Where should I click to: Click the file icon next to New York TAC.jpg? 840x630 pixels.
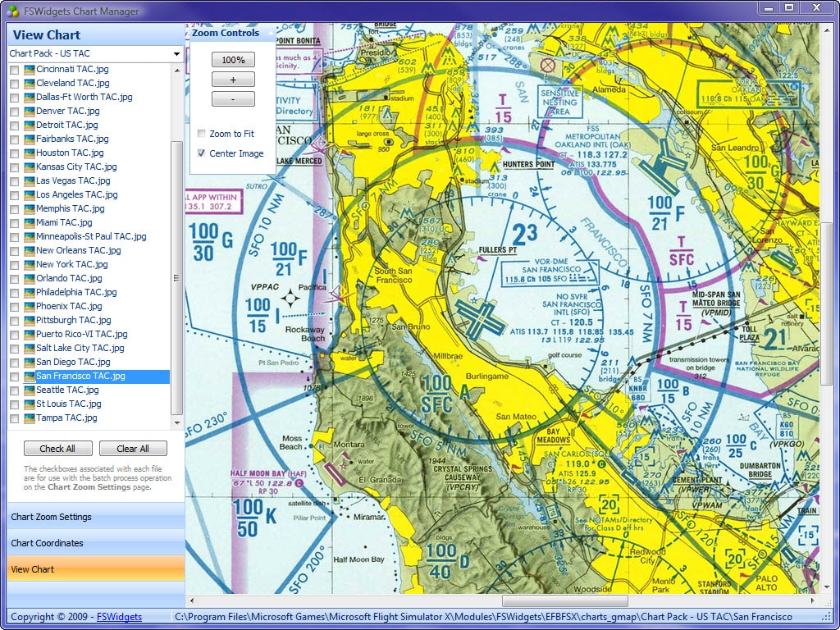[30, 264]
